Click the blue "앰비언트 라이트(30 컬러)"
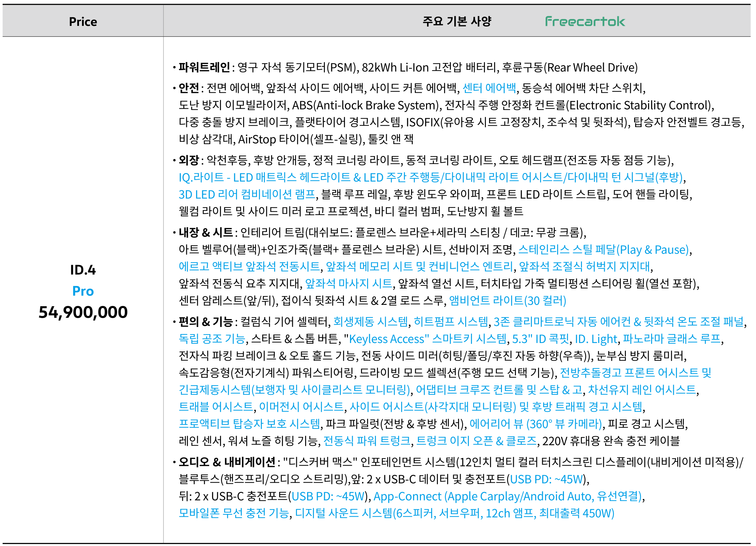This screenshot has width=756, height=546. point(508,300)
